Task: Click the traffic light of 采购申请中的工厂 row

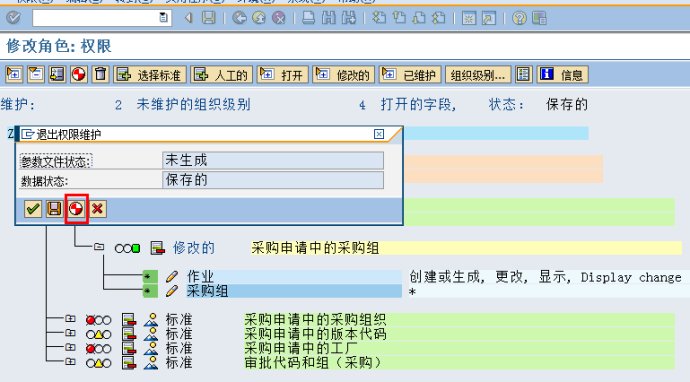Action: [99, 349]
